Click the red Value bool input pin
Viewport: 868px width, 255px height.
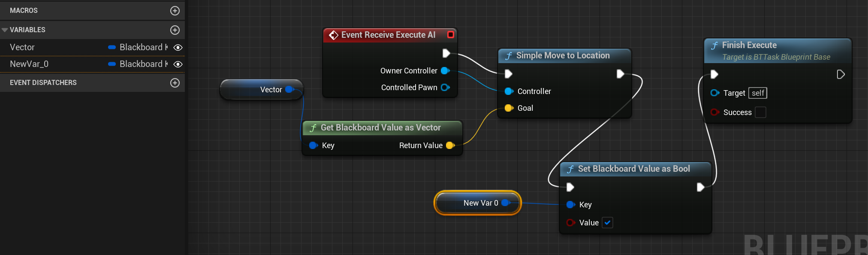point(571,223)
